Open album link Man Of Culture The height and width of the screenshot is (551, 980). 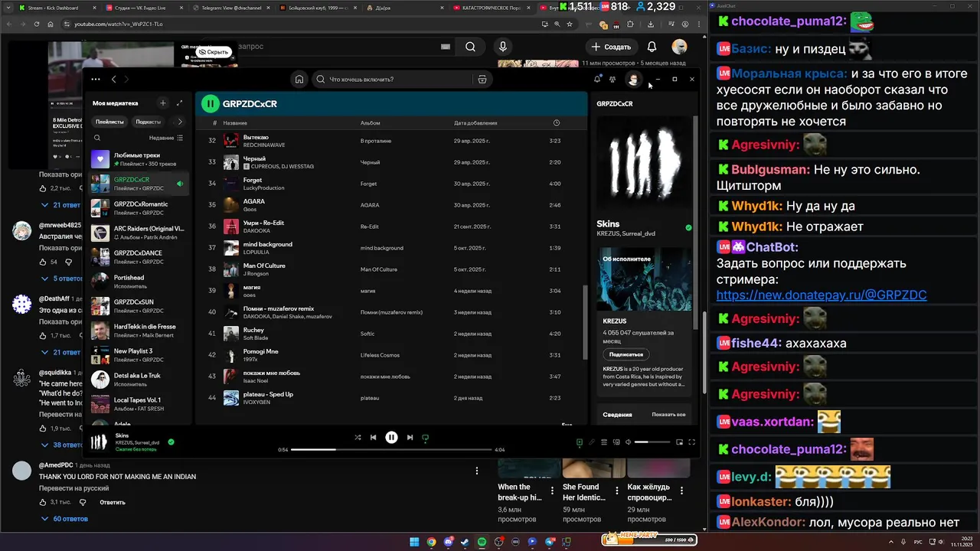point(379,269)
